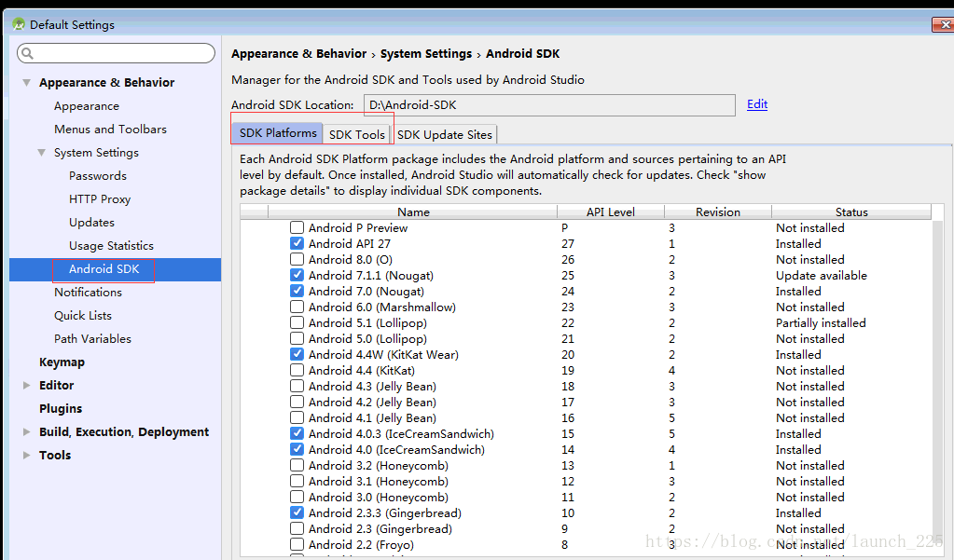Open Quick Lists settings

tap(83, 316)
